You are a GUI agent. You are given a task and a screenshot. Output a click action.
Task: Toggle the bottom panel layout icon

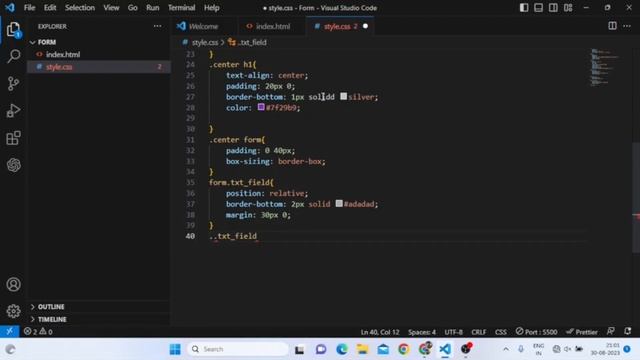click(x=538, y=8)
